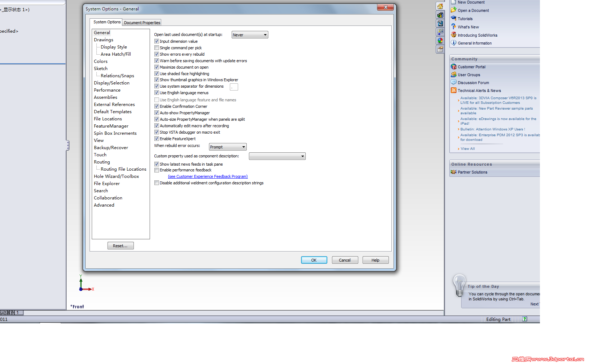Toggle Show errors every rebuild
The height and width of the screenshot is (364, 591).
(x=156, y=54)
